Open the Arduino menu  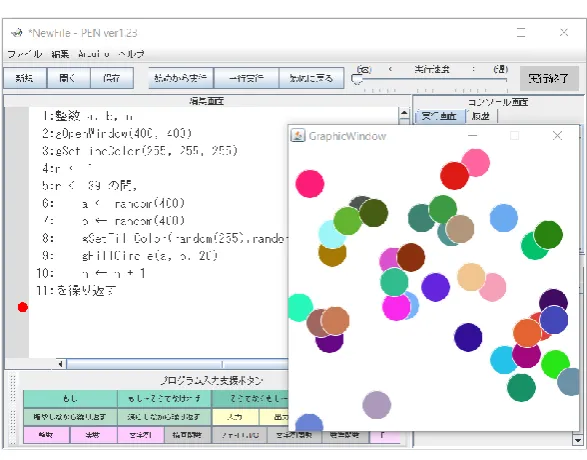point(94,54)
